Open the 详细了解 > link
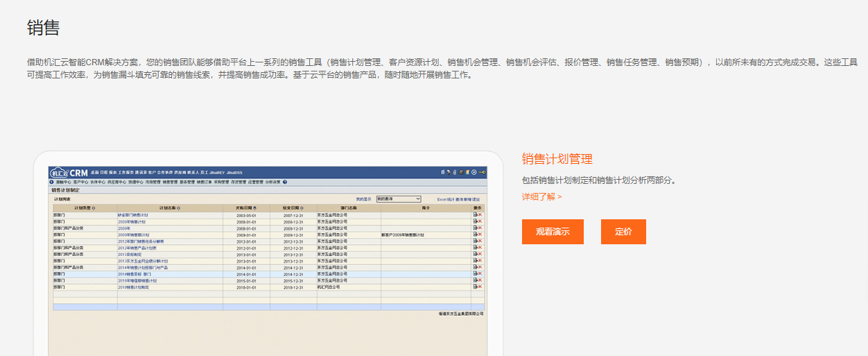 [542, 197]
